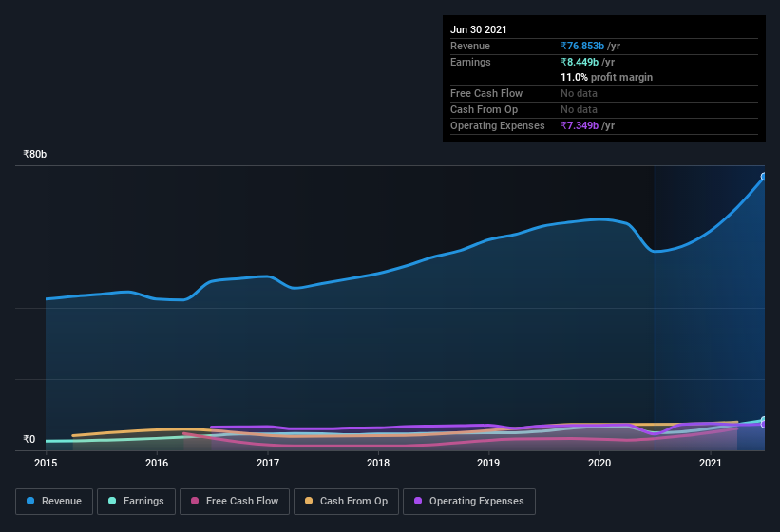Image resolution: width=780 pixels, height=532 pixels.
Task: Click the Free Cash Flow label in tooltip
Action: tap(486, 93)
